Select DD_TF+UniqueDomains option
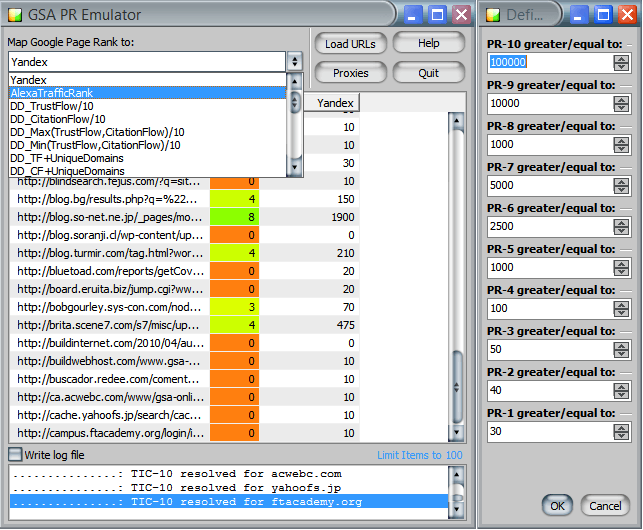Image resolution: width=643 pixels, height=530 pixels. pyautogui.click(x=147, y=158)
